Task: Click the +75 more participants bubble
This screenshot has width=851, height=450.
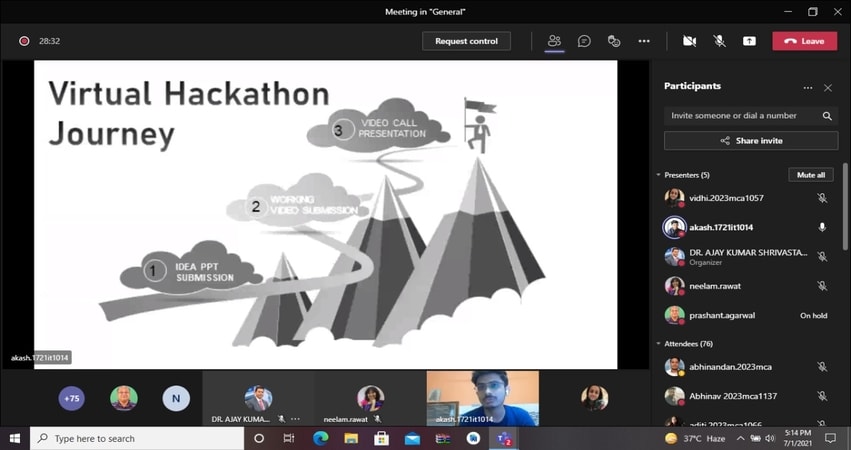Action: point(72,398)
